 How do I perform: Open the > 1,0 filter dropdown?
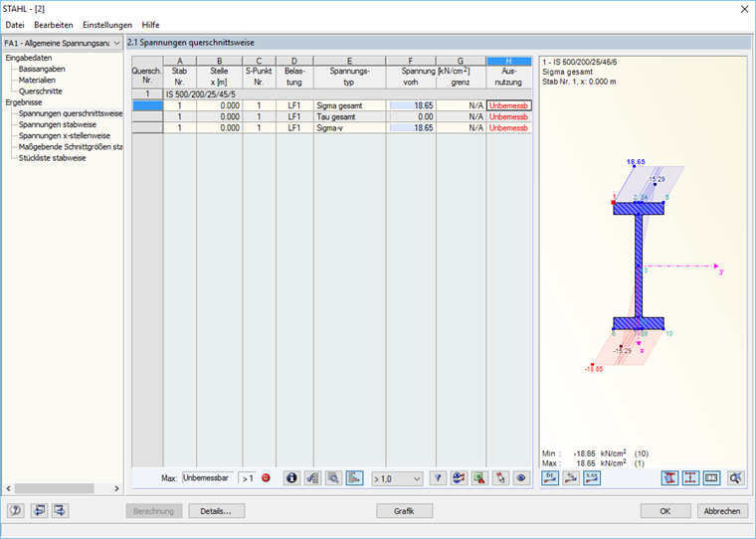397,478
